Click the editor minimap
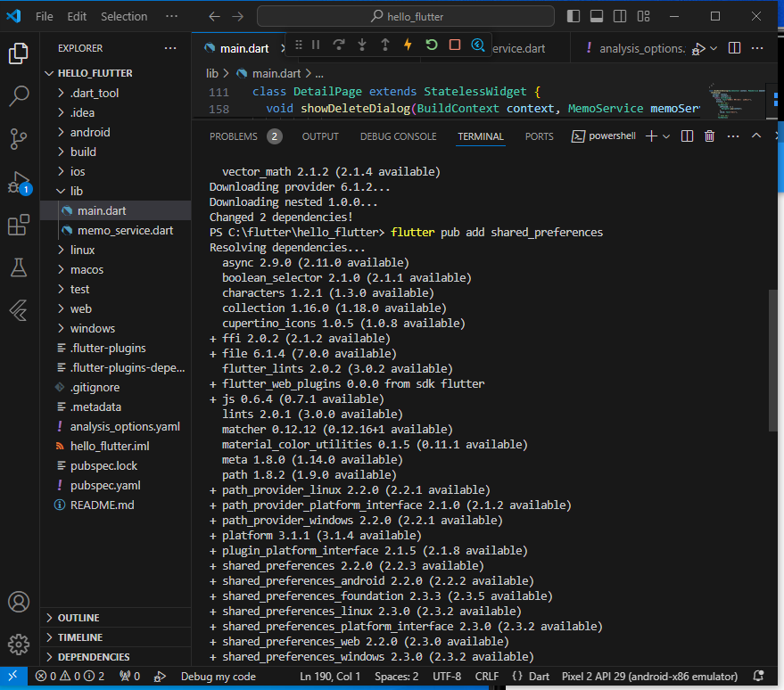 point(737,101)
